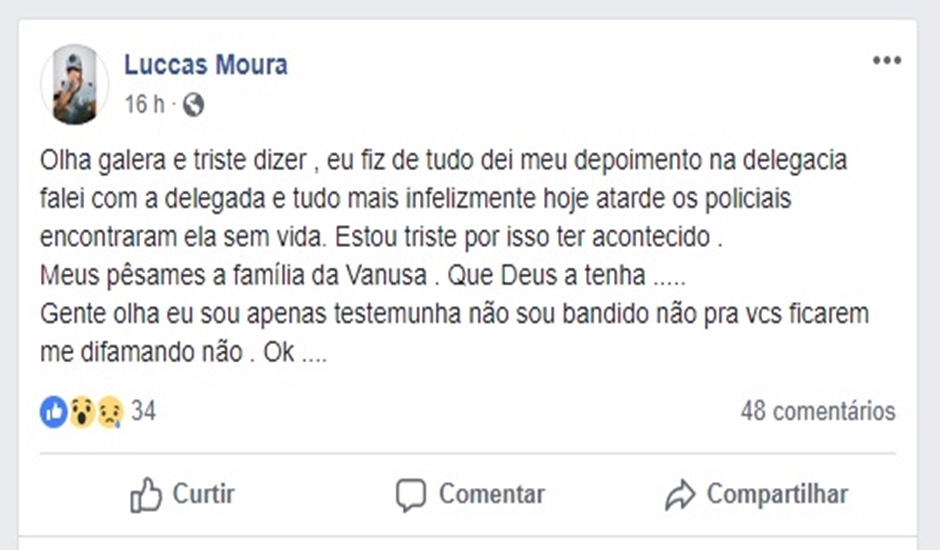
Task: Open the list of 34 reactions
Action: click(144, 411)
